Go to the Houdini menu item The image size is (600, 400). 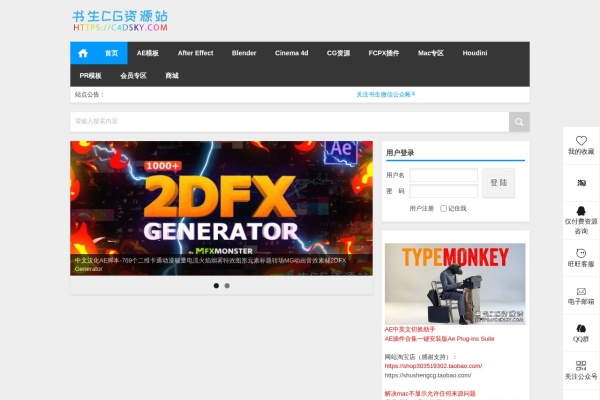pos(475,53)
